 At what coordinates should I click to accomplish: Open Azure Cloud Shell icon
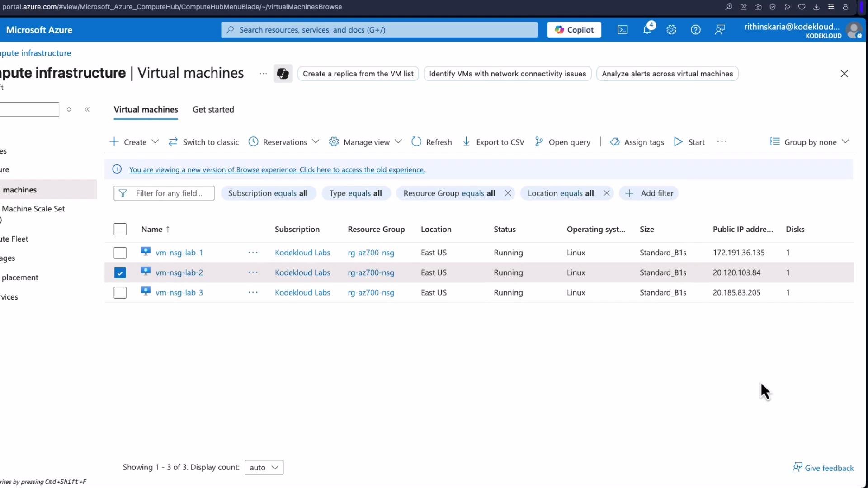623,30
